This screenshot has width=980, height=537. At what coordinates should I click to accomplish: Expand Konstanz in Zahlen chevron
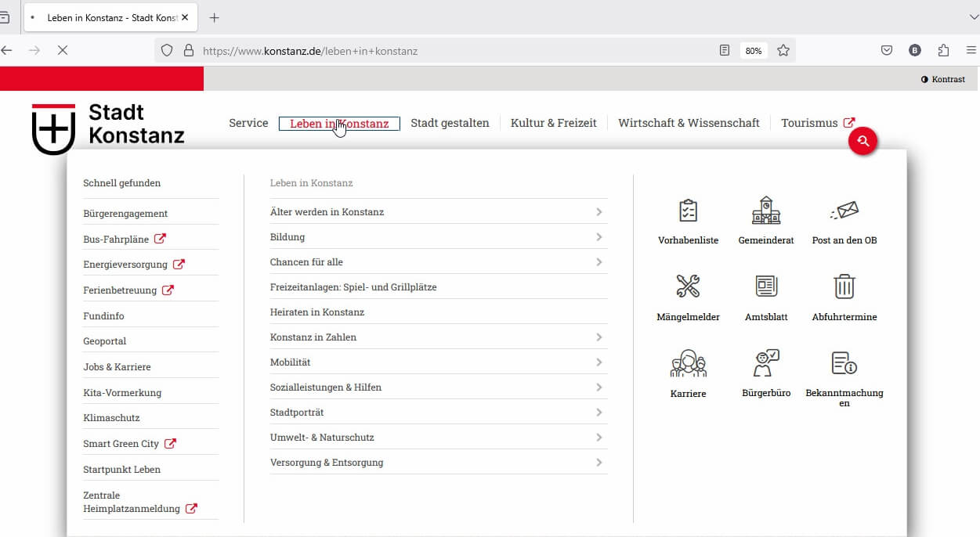coord(598,337)
